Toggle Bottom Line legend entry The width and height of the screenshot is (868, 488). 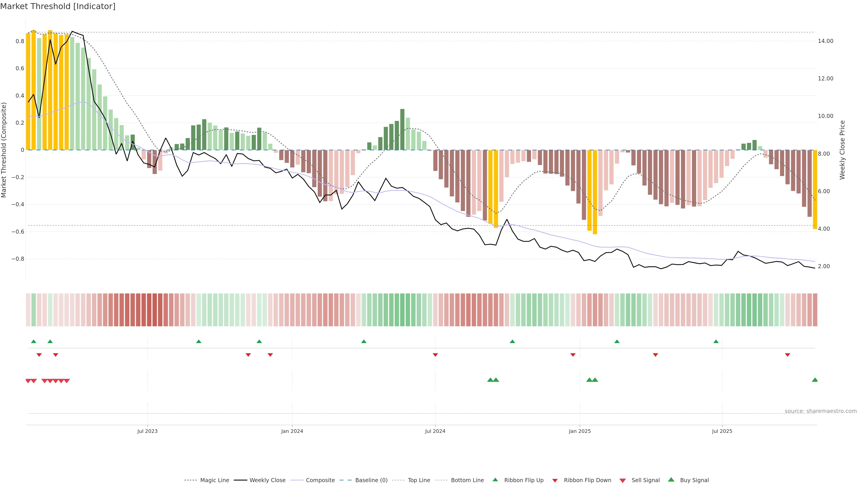coord(467,480)
